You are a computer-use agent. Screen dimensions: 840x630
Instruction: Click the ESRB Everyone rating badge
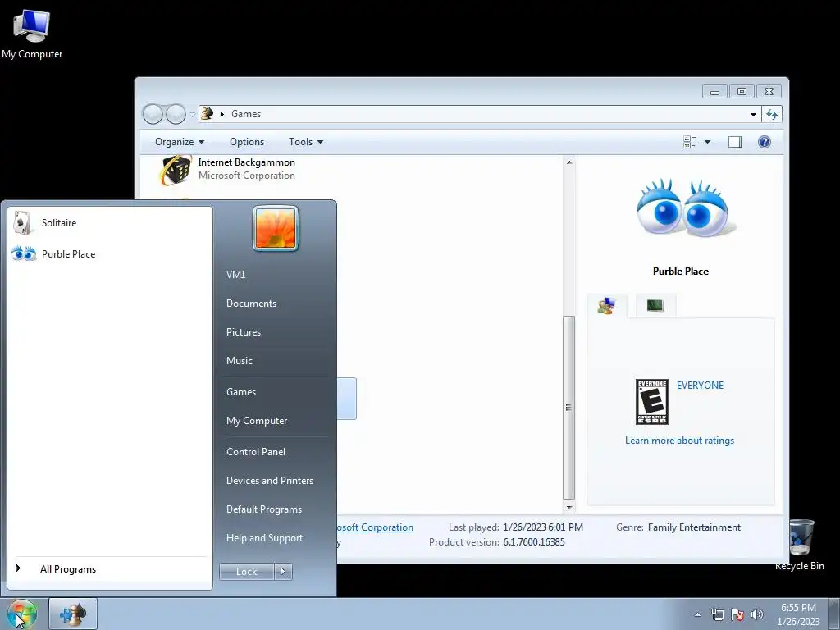coord(652,402)
